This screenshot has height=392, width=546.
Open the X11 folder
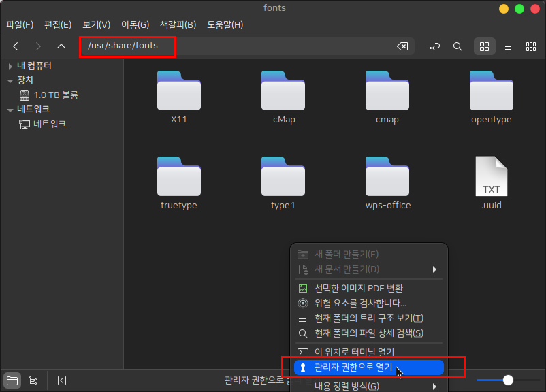[179, 97]
